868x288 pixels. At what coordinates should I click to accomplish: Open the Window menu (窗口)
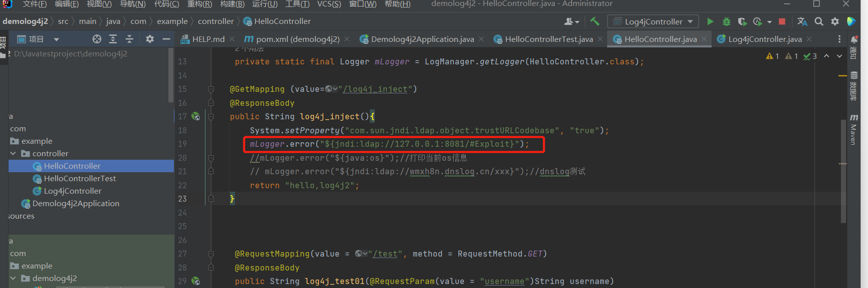point(363,4)
